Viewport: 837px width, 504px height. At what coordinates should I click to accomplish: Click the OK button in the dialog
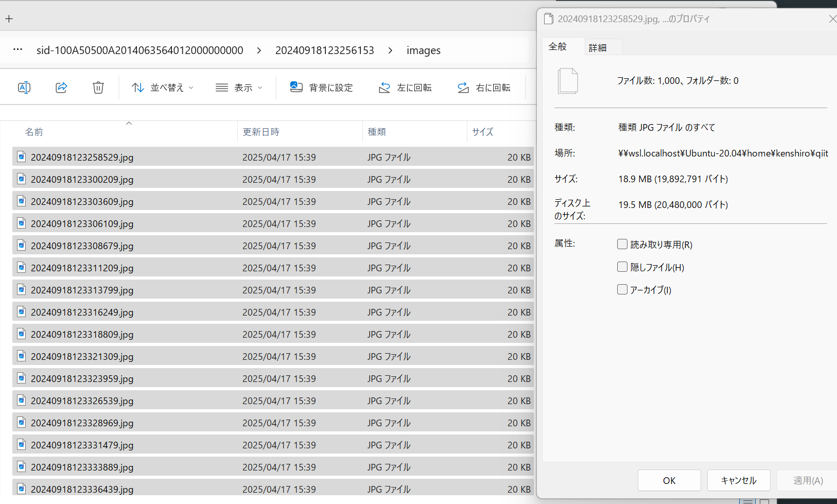tap(669, 480)
